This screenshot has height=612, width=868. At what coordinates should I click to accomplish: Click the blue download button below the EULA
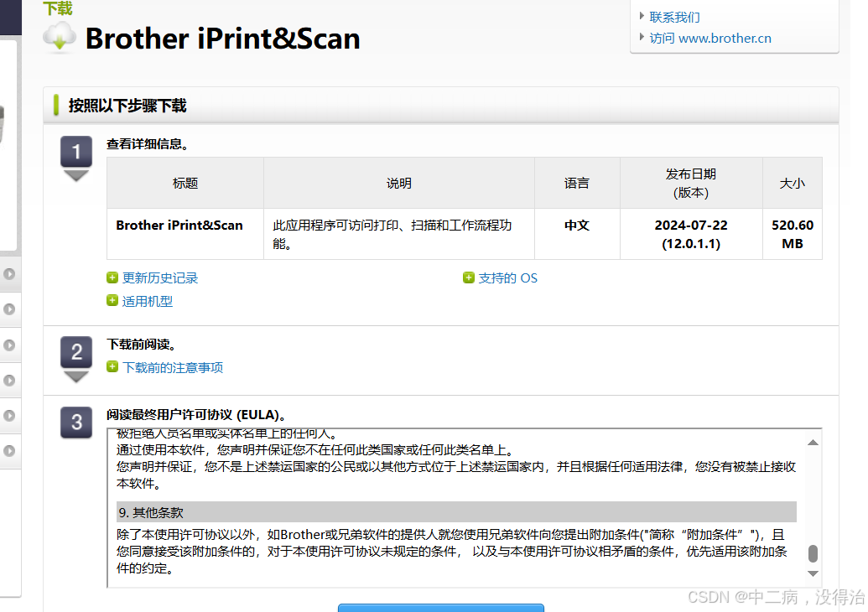[x=441, y=608]
